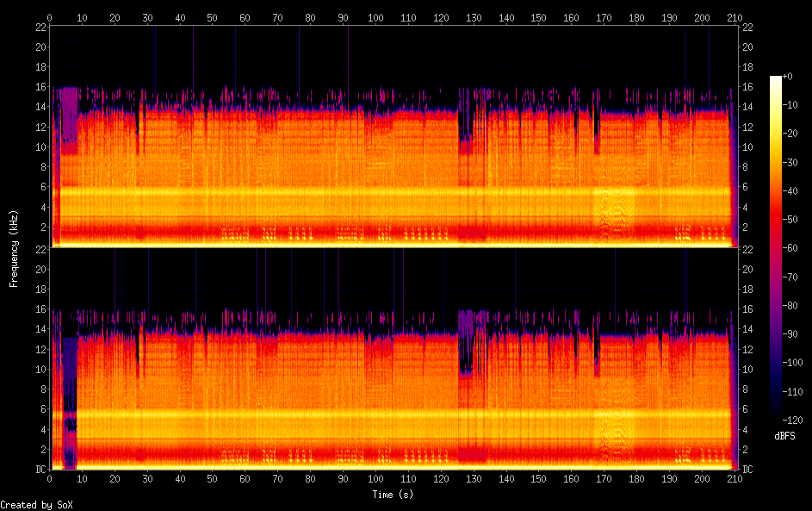Click the "Time (s)" axis label

pos(390,494)
